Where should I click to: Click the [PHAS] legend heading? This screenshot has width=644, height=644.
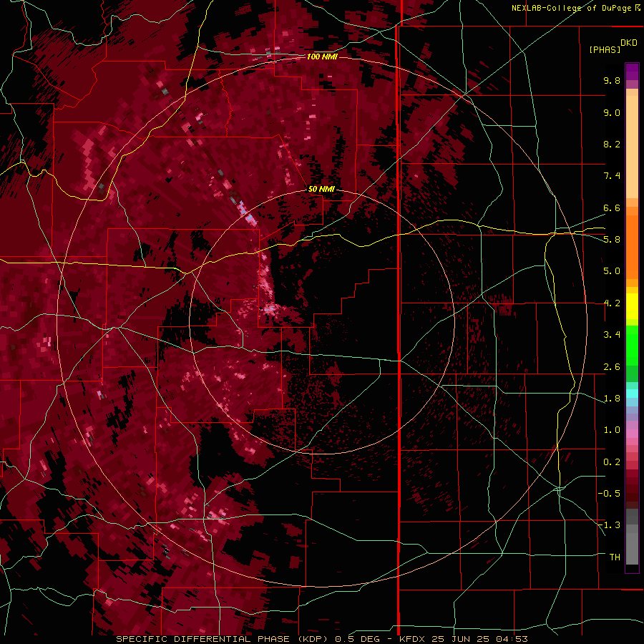[605, 49]
